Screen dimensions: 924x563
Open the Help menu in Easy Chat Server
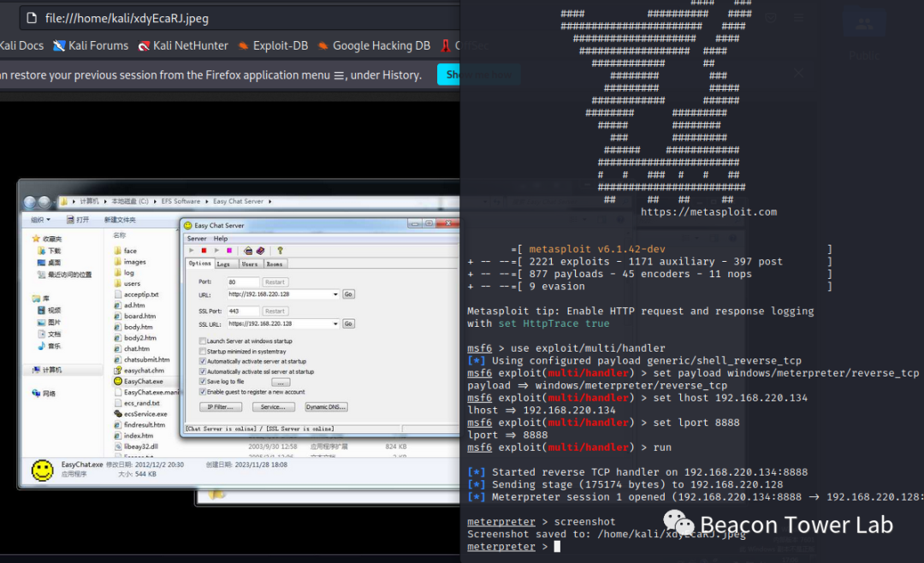coord(221,239)
